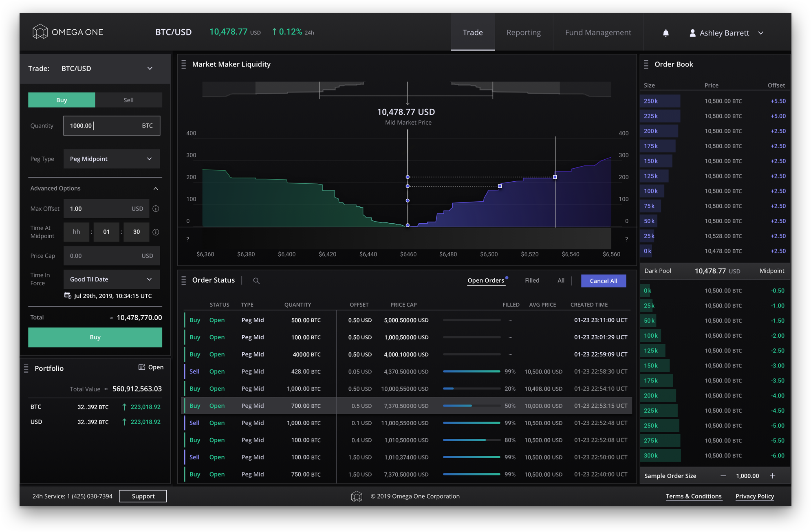Open the Ashley Barrett account menu chevron
Screen dimensions: 811x532
(x=760, y=33)
